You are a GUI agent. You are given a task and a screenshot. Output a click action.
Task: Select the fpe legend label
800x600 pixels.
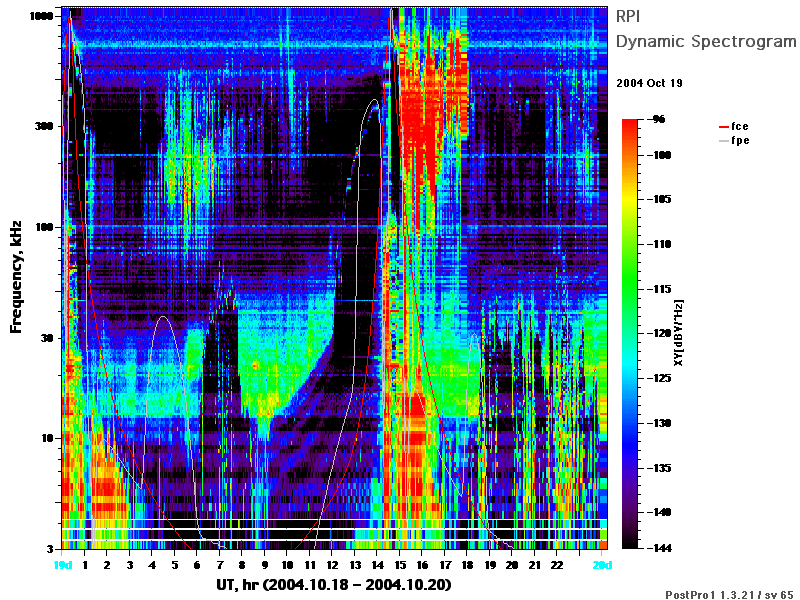740,141
